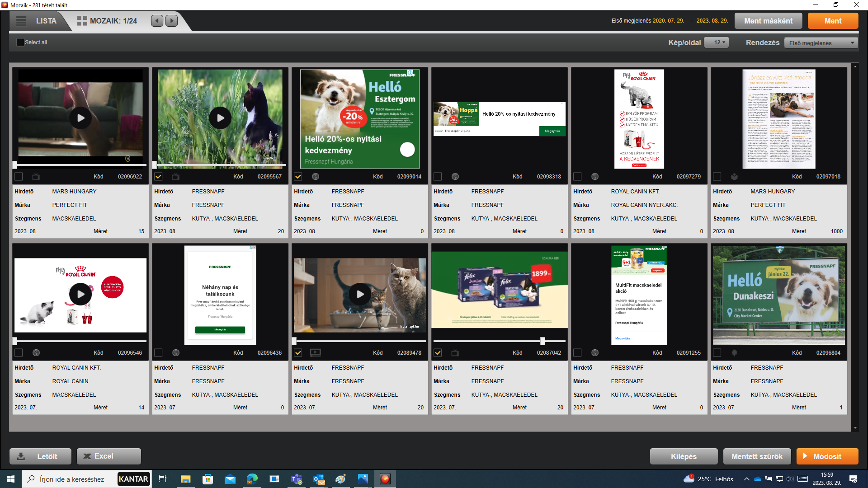The width and height of the screenshot is (868, 488).
Task: Open Outlook from the taskbar
Action: tap(319, 479)
